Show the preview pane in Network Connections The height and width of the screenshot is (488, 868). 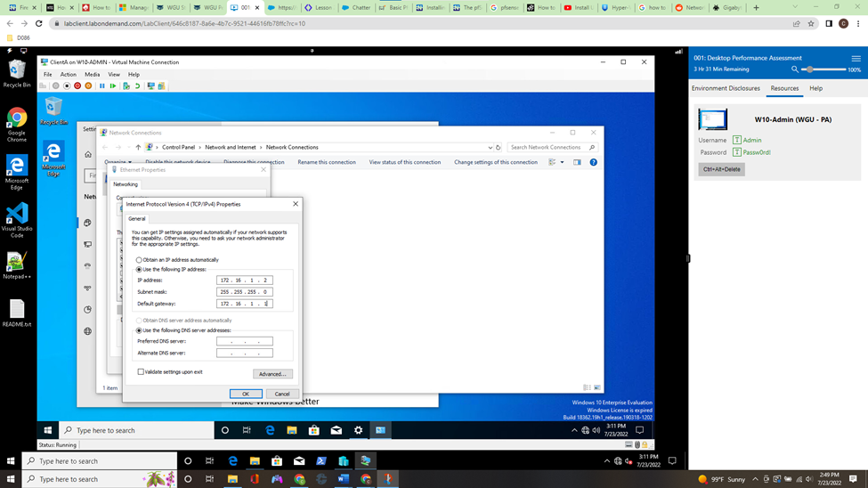coord(578,162)
